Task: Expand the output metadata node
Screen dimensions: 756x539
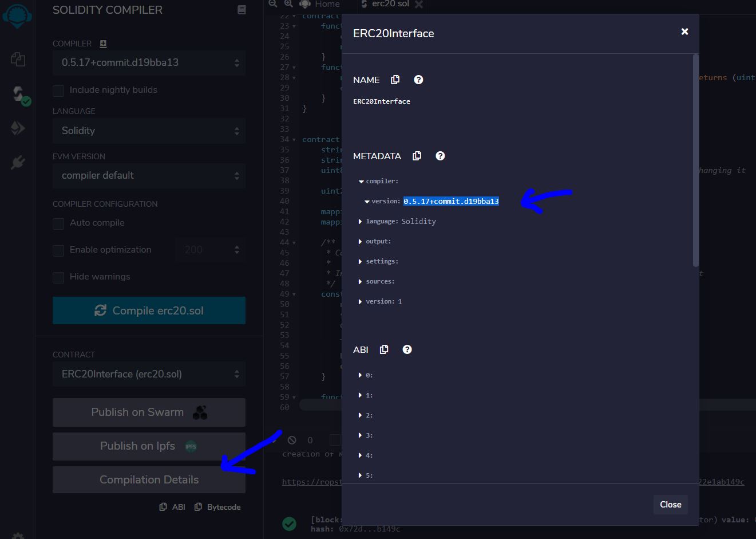Action: click(x=360, y=241)
